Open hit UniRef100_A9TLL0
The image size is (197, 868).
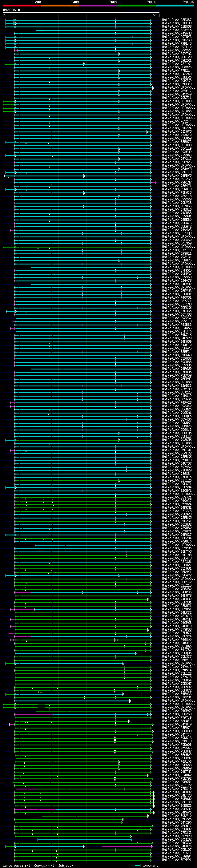click(177, 47)
